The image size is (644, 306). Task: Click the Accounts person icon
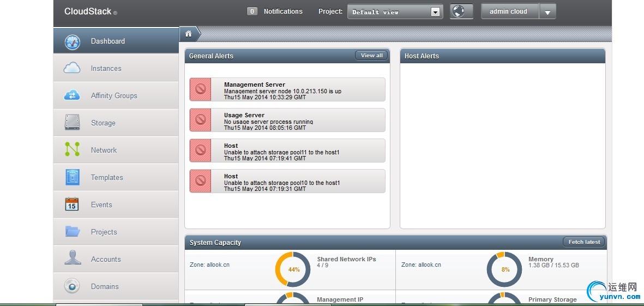click(x=73, y=258)
